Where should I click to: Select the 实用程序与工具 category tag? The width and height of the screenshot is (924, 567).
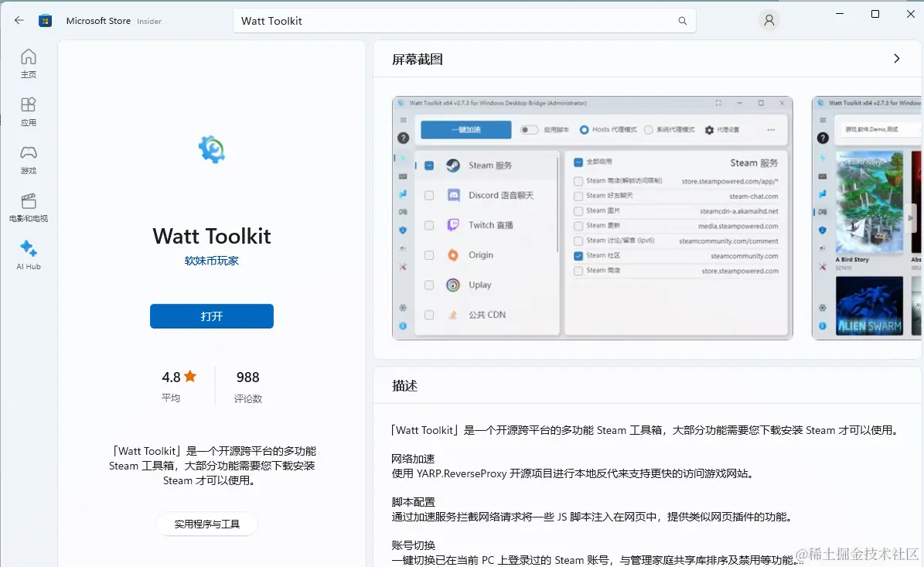point(207,524)
